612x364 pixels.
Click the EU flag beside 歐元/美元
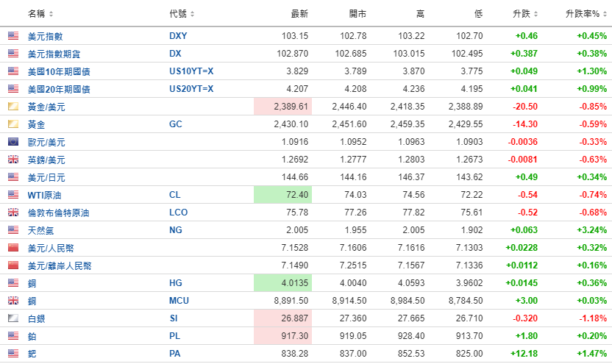13,142
